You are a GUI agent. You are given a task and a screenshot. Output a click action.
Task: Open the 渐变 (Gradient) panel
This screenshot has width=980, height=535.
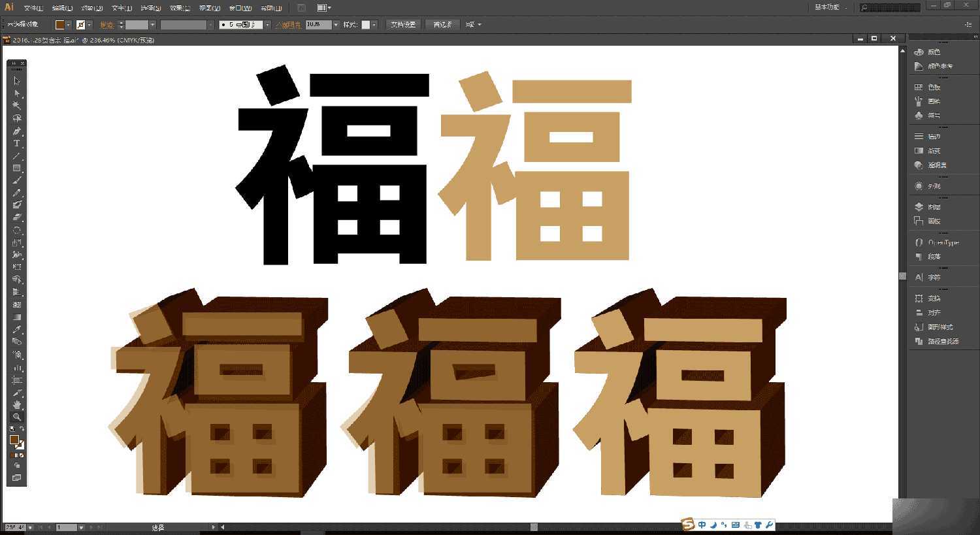pyautogui.click(x=934, y=150)
